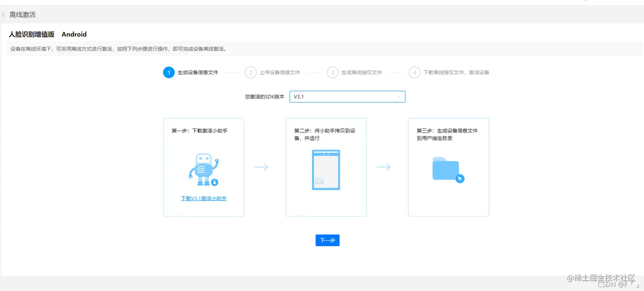644x291 pixels.
Task: Select step 2 上传设备信息文件 indicator
Action: [251, 72]
